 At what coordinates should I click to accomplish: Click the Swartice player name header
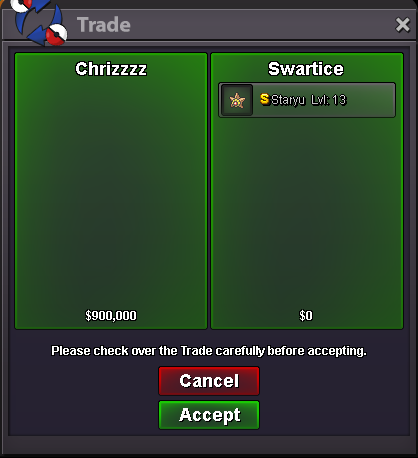click(306, 69)
